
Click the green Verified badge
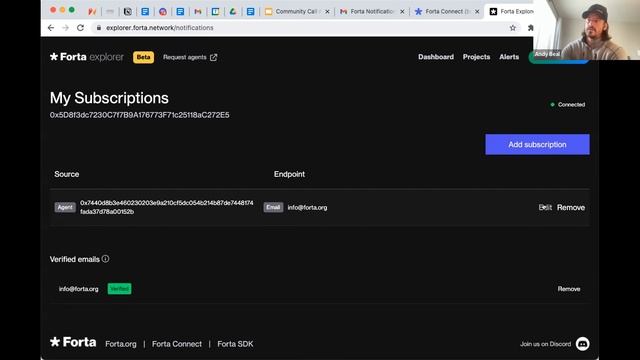(x=119, y=289)
